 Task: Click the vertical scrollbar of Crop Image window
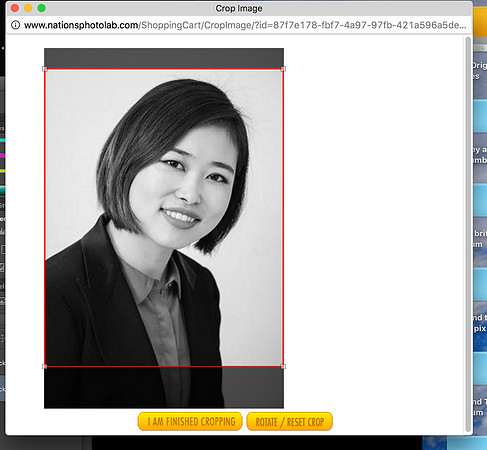click(468, 234)
